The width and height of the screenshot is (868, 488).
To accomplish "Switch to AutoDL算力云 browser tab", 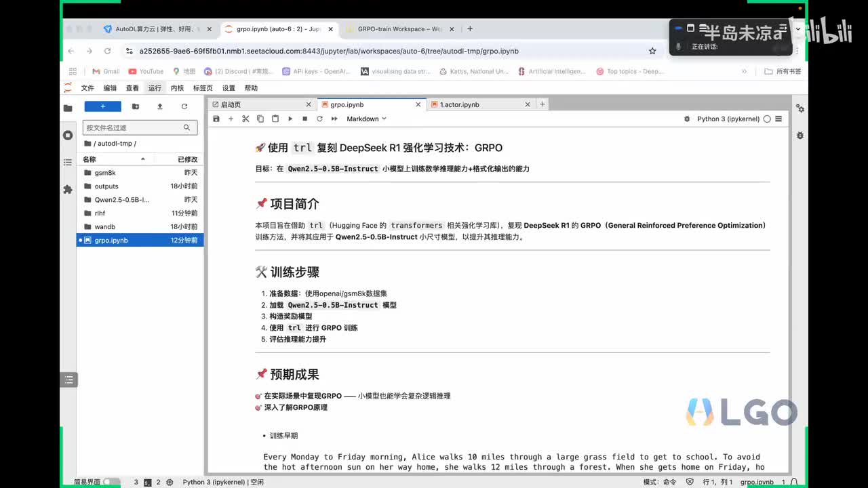I will pos(158,29).
